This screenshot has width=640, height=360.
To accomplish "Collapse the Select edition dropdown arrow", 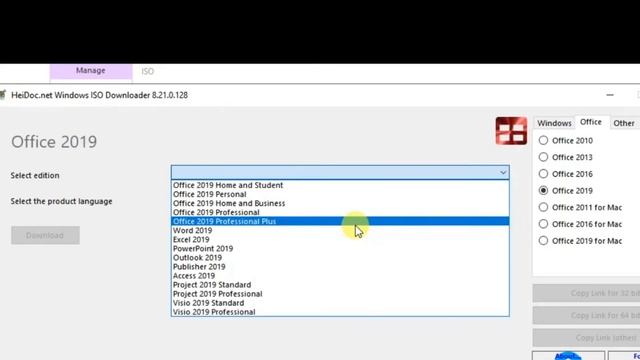I will [x=503, y=173].
